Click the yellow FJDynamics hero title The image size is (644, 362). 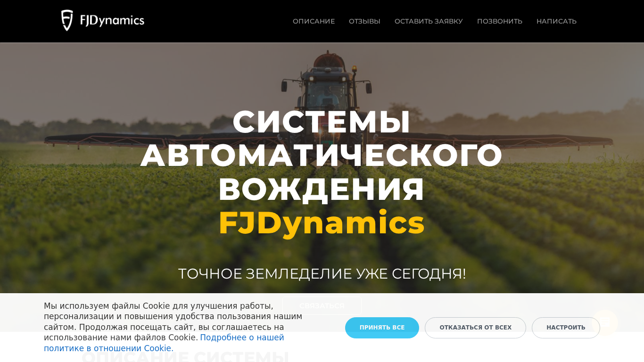[322, 222]
